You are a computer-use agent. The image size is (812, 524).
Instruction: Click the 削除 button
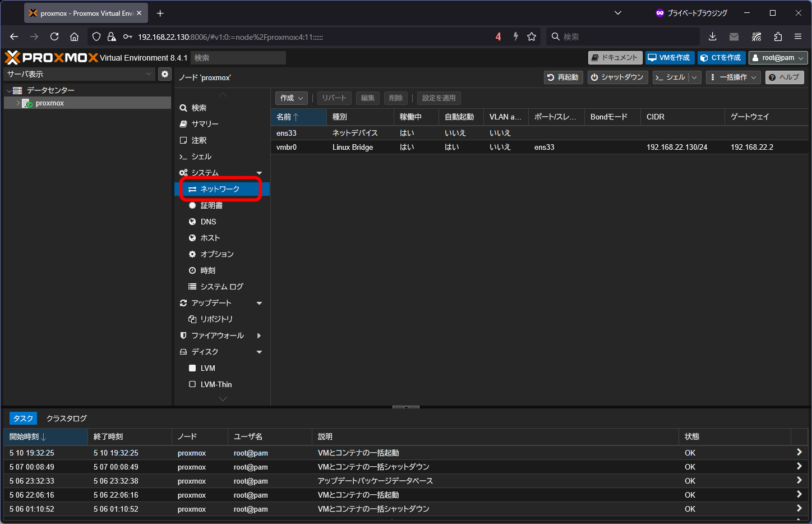pyautogui.click(x=396, y=98)
